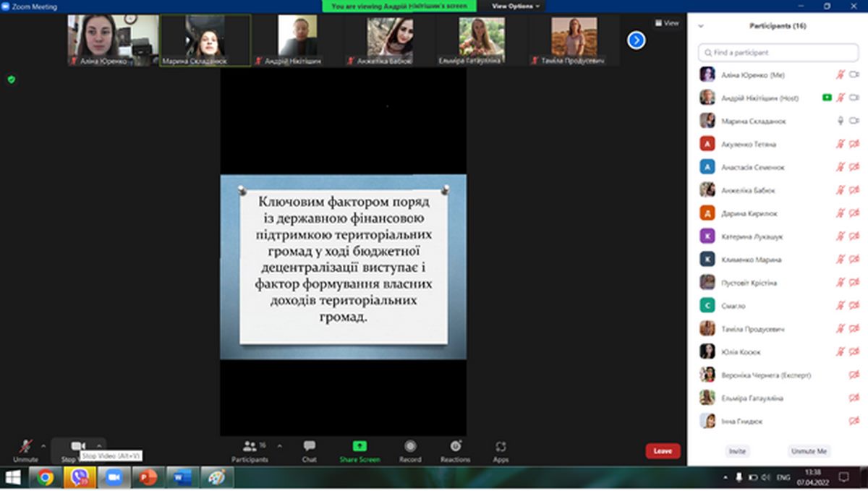The image size is (868, 491).
Task: Open the Reactions icon
Action: [455, 446]
